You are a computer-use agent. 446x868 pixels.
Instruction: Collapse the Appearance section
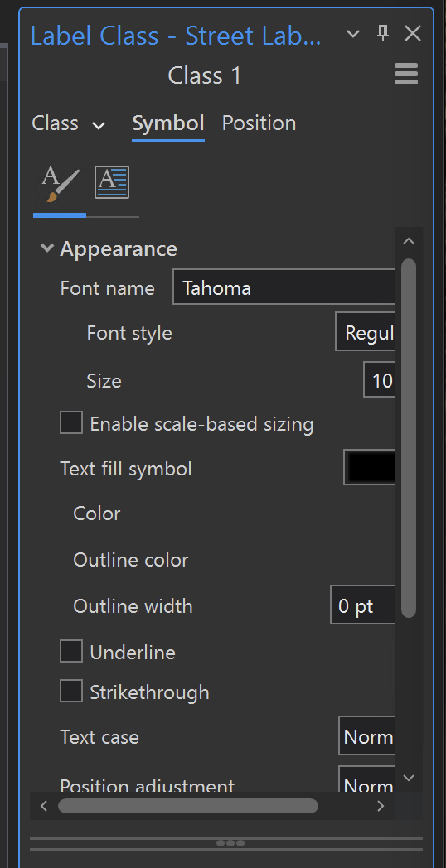47,248
